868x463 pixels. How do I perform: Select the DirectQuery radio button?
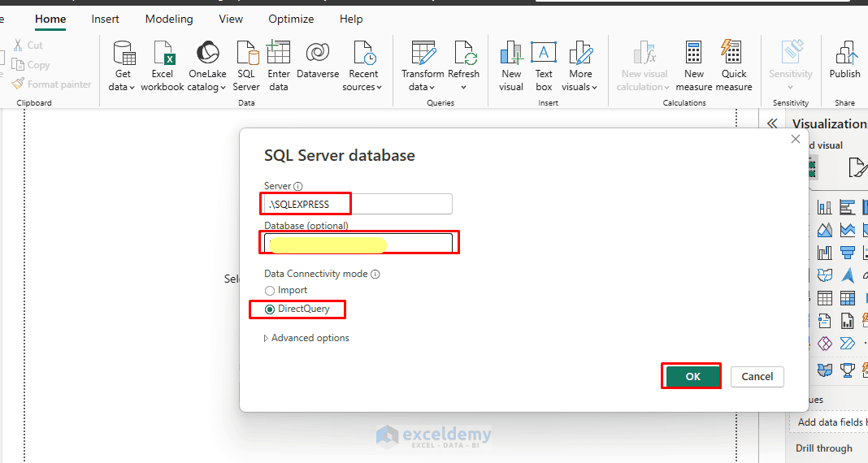pos(270,309)
